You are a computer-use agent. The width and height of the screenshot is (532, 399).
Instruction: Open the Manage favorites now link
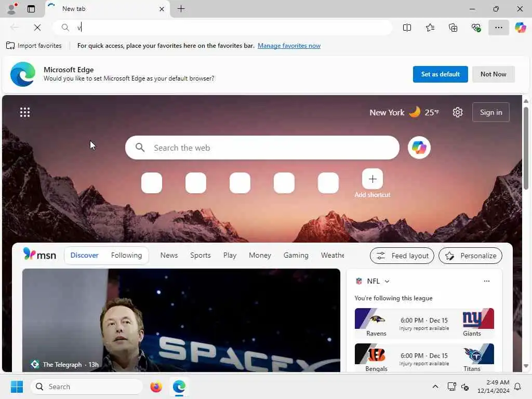coord(289,46)
